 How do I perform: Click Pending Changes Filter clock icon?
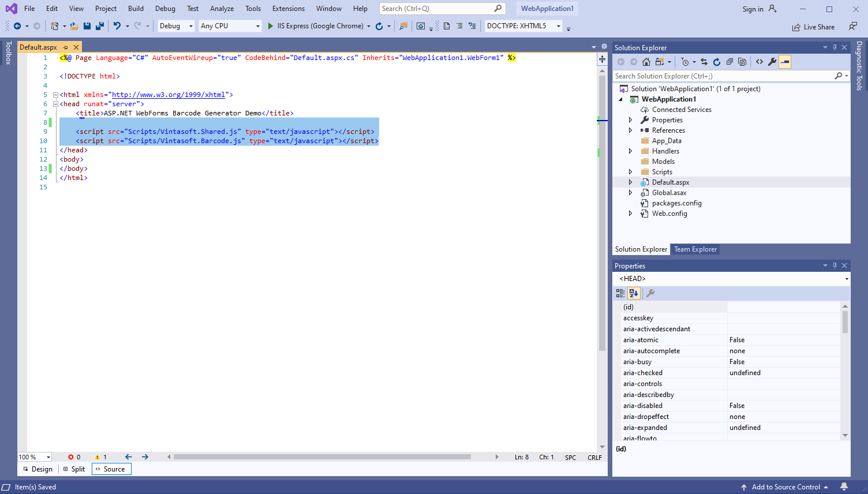point(685,62)
